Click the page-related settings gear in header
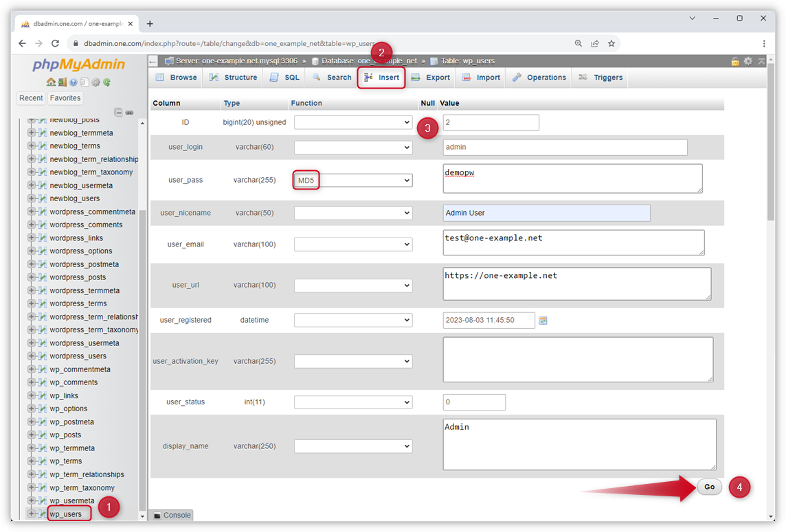 748,61
